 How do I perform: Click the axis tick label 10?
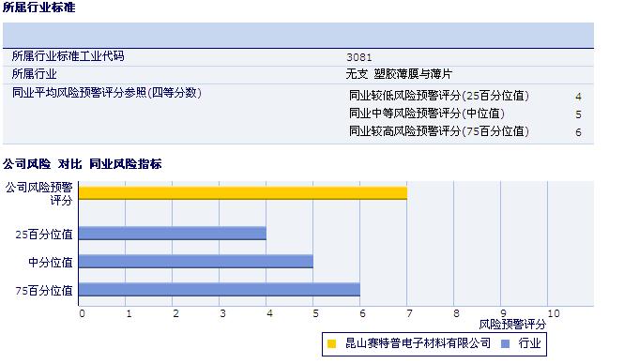pyautogui.click(x=554, y=313)
